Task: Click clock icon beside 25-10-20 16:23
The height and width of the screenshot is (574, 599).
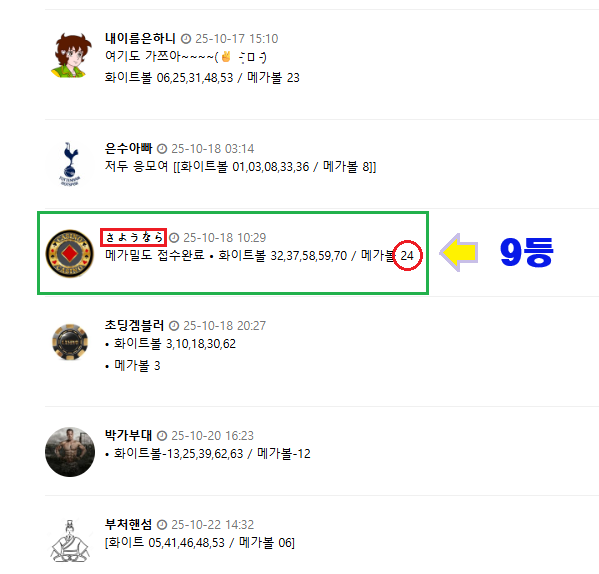Action: (x=162, y=436)
